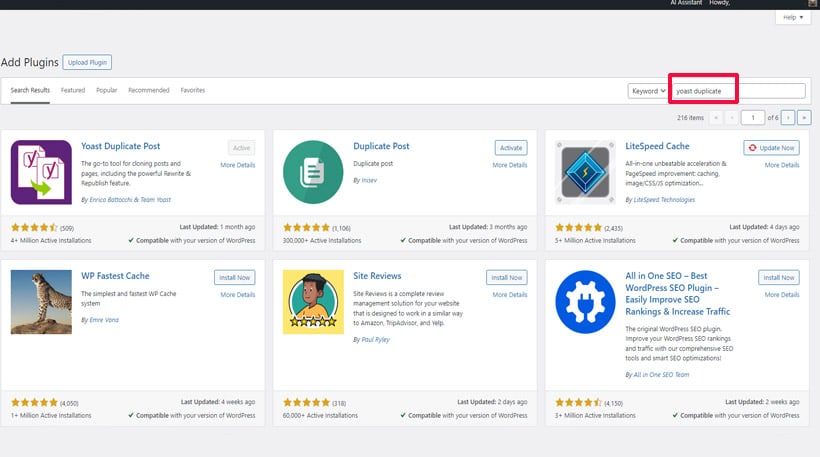Install the Site Reviews plugin

pyautogui.click(x=507, y=278)
